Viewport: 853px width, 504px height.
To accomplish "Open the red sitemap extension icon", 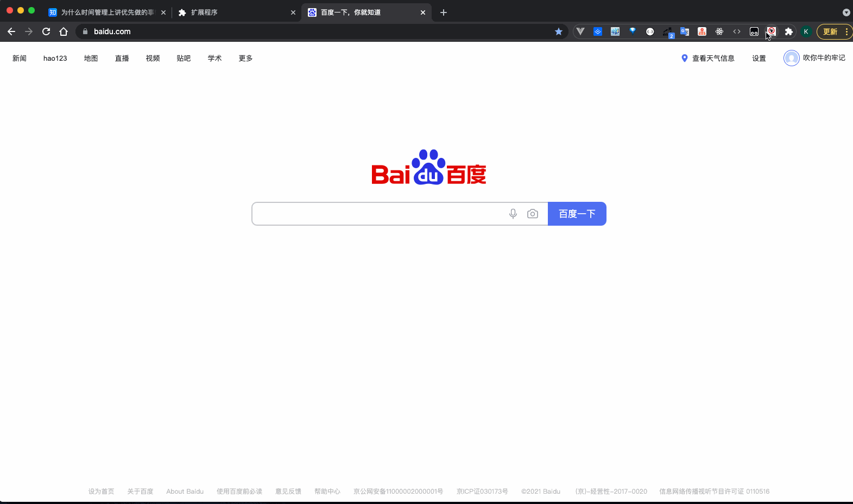I will coord(702,31).
